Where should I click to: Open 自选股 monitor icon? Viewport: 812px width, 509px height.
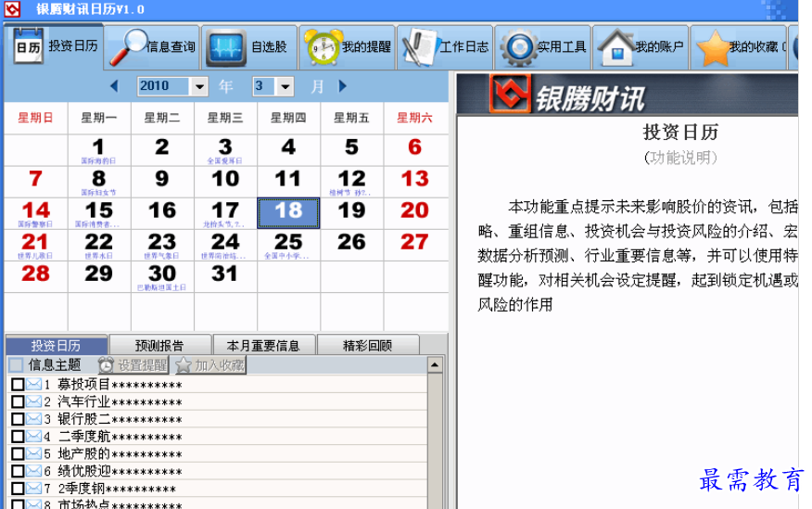click(x=226, y=47)
